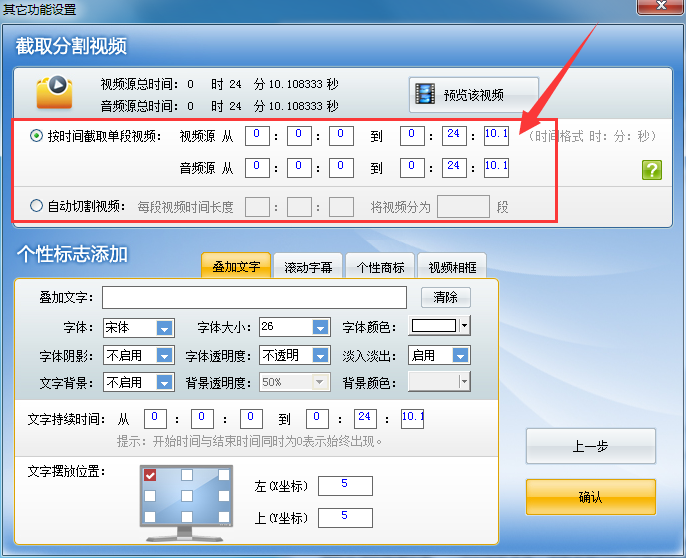
Task: Click the 叠加文字 text input field
Action: [254, 297]
